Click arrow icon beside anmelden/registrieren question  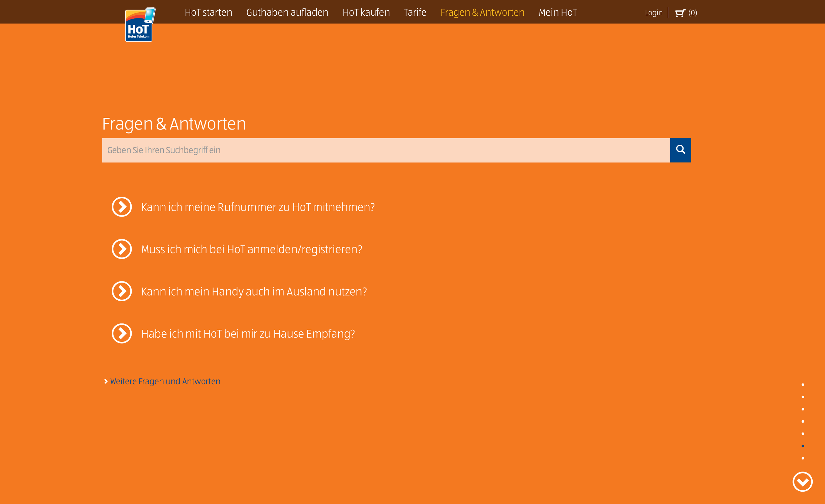pyautogui.click(x=122, y=249)
